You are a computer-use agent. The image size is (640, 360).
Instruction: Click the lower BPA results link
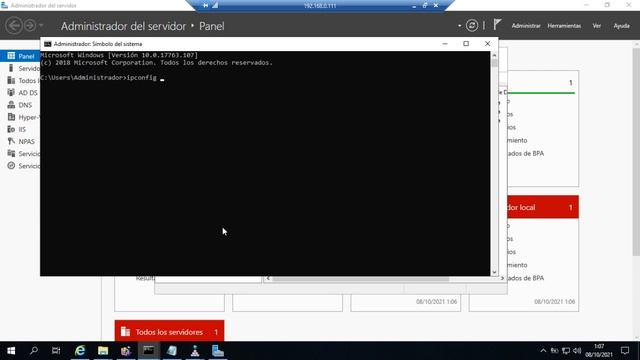526,278
